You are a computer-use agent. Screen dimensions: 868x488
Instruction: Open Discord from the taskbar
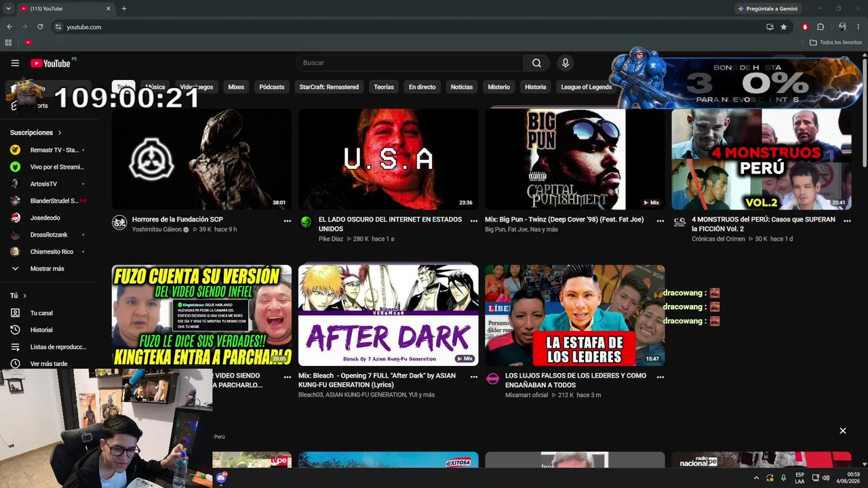[221, 478]
